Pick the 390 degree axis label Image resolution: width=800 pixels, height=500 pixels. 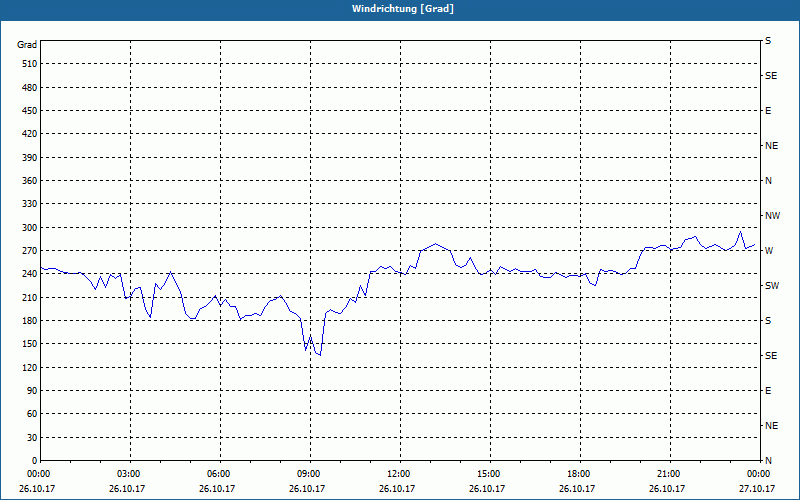tap(30, 157)
